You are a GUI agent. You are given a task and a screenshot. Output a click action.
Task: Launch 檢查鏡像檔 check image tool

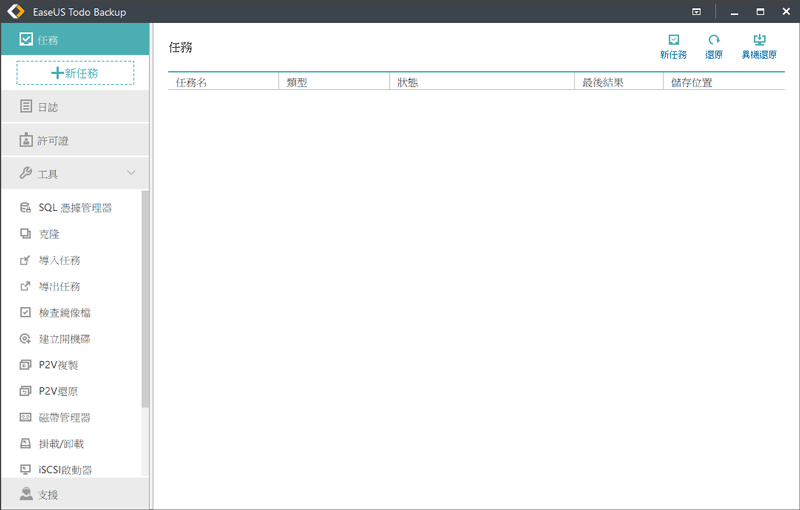(x=65, y=313)
